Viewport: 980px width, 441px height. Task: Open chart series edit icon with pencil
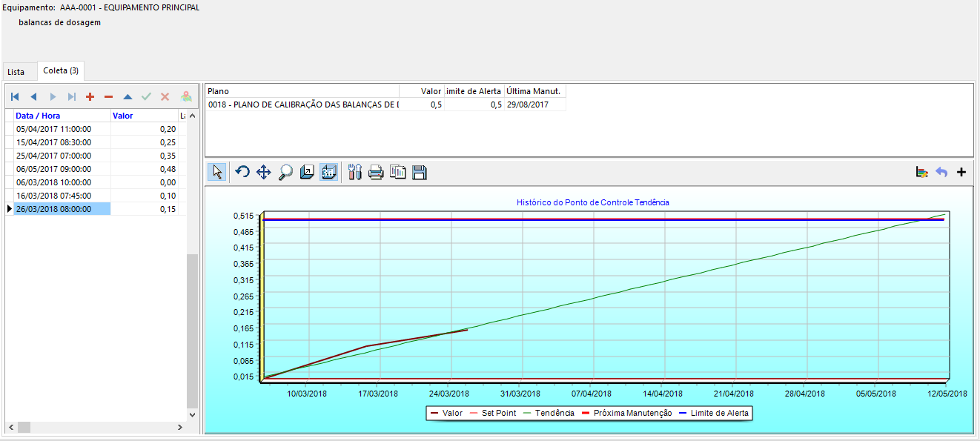pos(921,172)
